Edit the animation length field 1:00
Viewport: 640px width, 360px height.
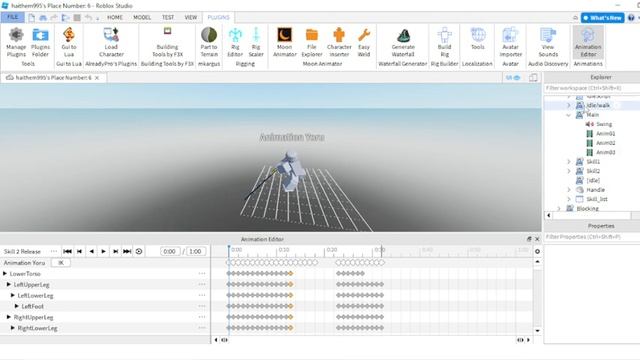pos(196,251)
